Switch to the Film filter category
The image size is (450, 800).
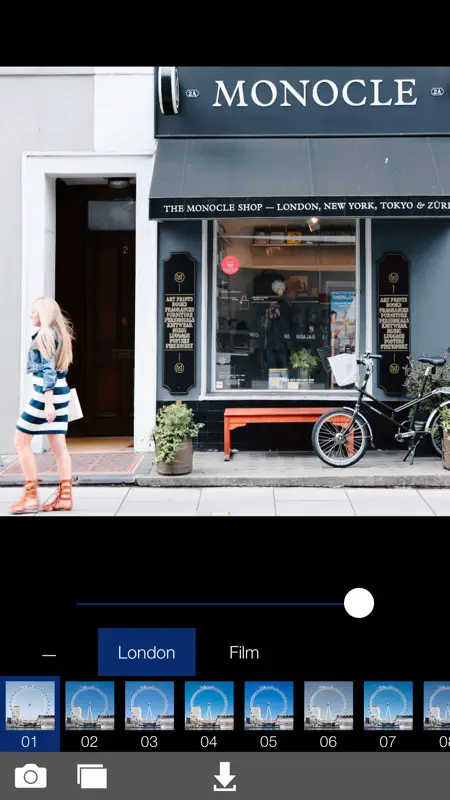click(x=244, y=653)
